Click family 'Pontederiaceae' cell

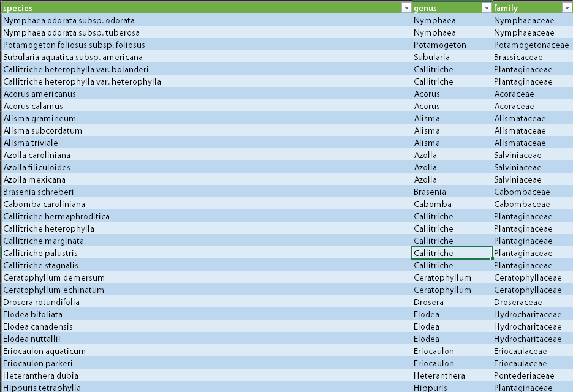pos(533,375)
